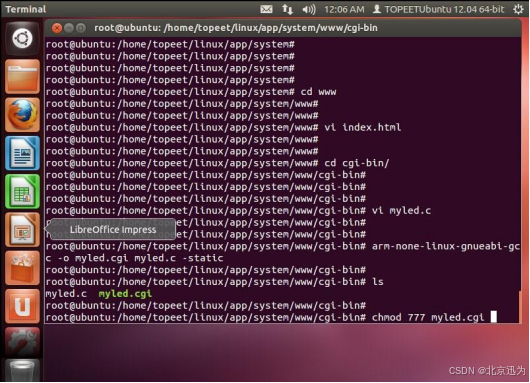
Task: Launch Firefox from the launcher
Action: coord(22,115)
